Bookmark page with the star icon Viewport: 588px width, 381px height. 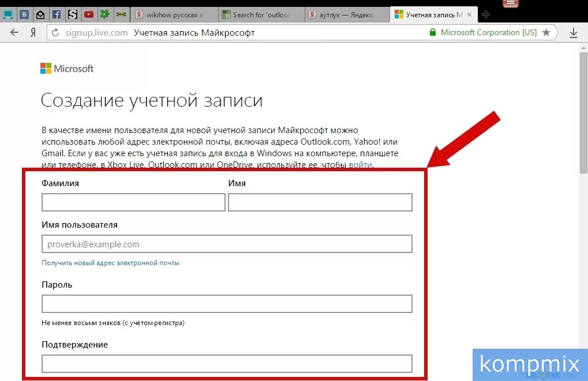(x=546, y=32)
